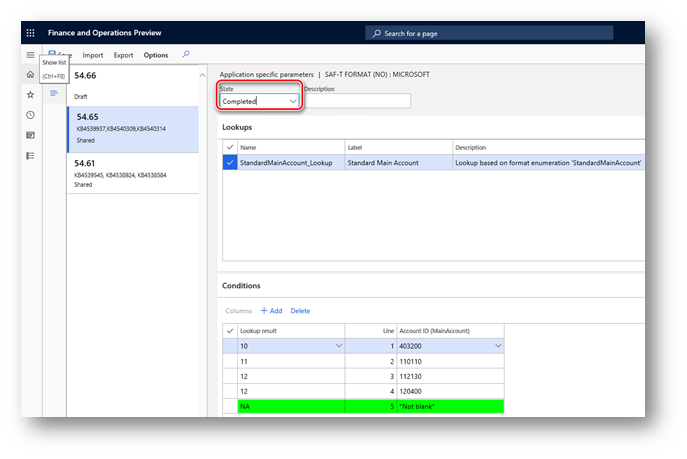Open the Options menu

(x=156, y=55)
